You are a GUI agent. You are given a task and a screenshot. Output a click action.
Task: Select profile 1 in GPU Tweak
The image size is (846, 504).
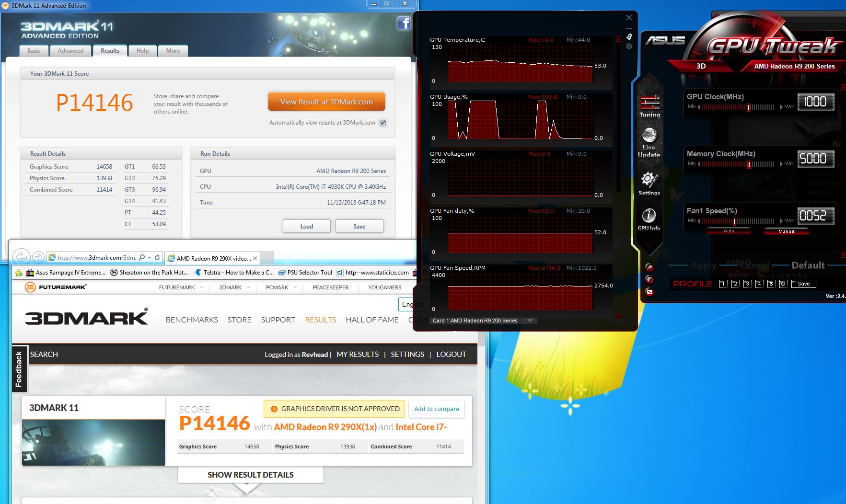pyautogui.click(x=723, y=284)
